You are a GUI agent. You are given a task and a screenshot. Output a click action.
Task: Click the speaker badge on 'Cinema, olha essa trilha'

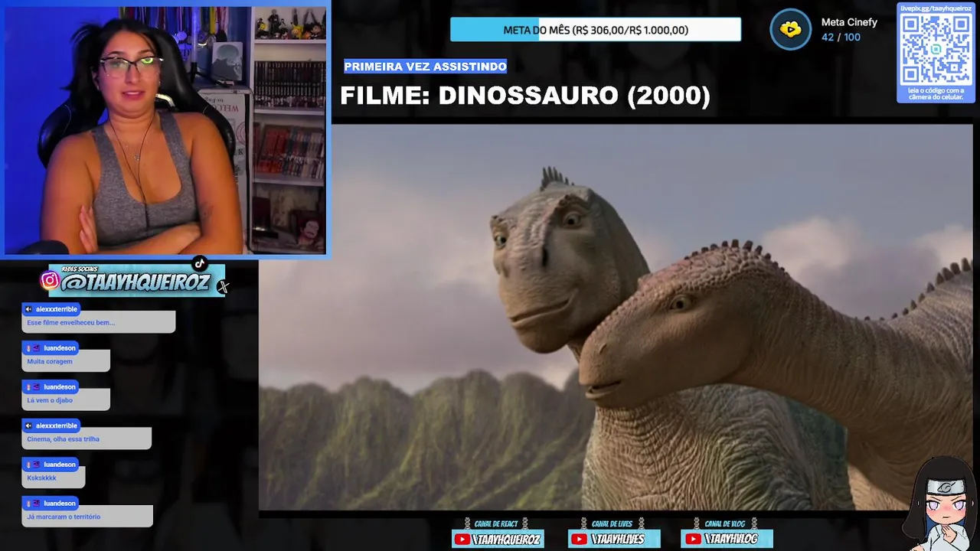[x=28, y=425]
